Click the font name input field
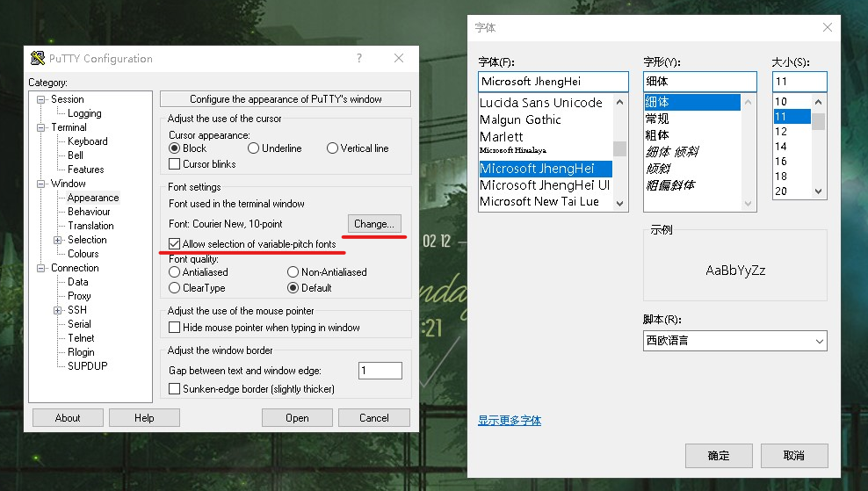Viewport: 868px width, 491px height. (553, 82)
